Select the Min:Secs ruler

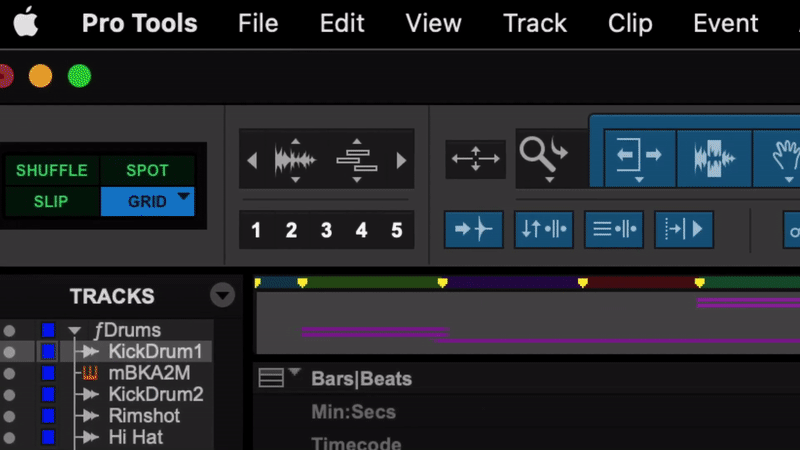pyautogui.click(x=353, y=412)
